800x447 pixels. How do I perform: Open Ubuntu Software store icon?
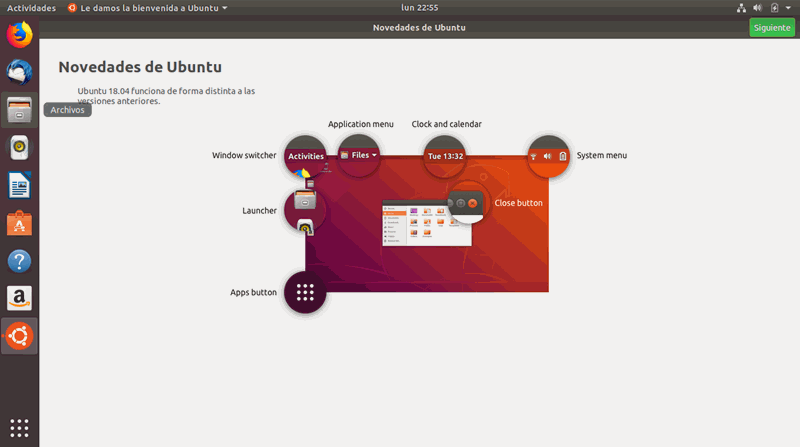(19, 224)
